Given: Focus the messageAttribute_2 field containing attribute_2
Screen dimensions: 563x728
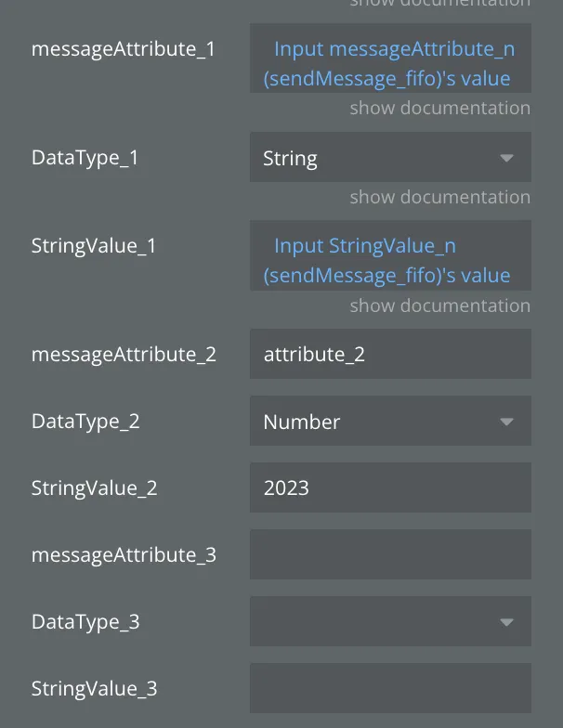Looking at the screenshot, I should pos(390,355).
